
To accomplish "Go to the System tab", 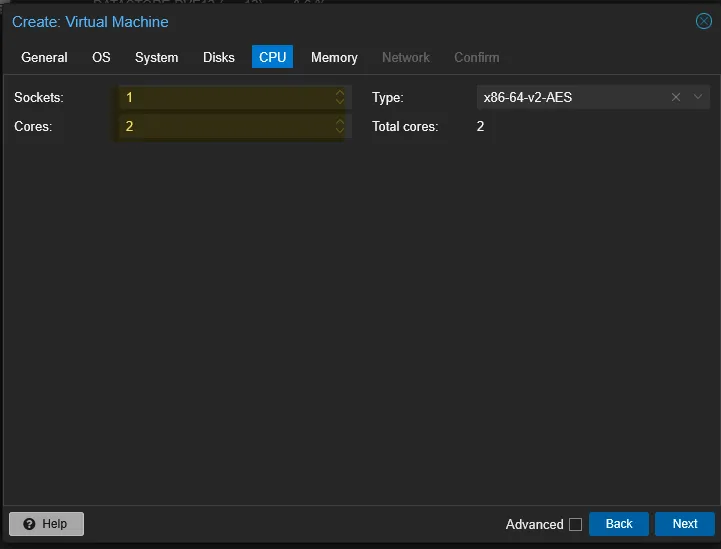I will click(x=156, y=57).
